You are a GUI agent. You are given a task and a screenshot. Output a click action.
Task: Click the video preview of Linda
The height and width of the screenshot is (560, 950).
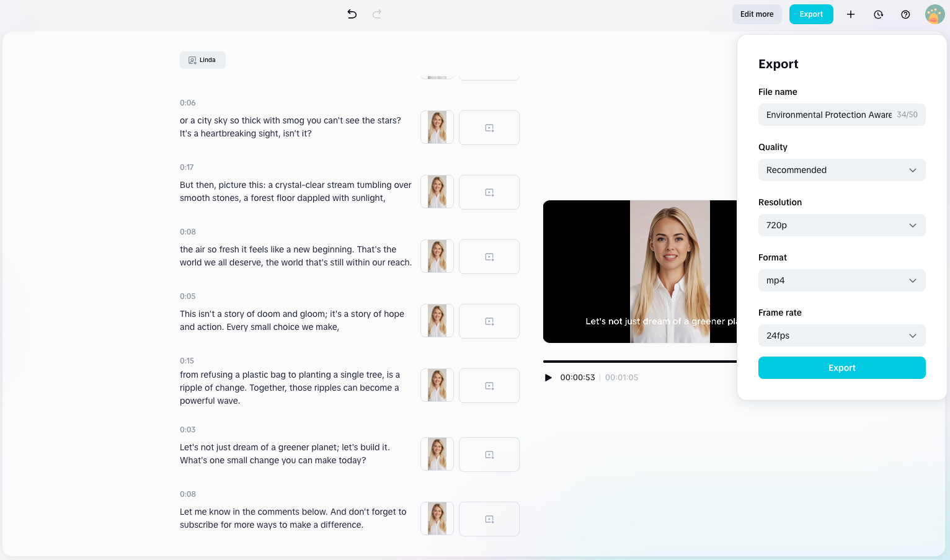(640, 272)
